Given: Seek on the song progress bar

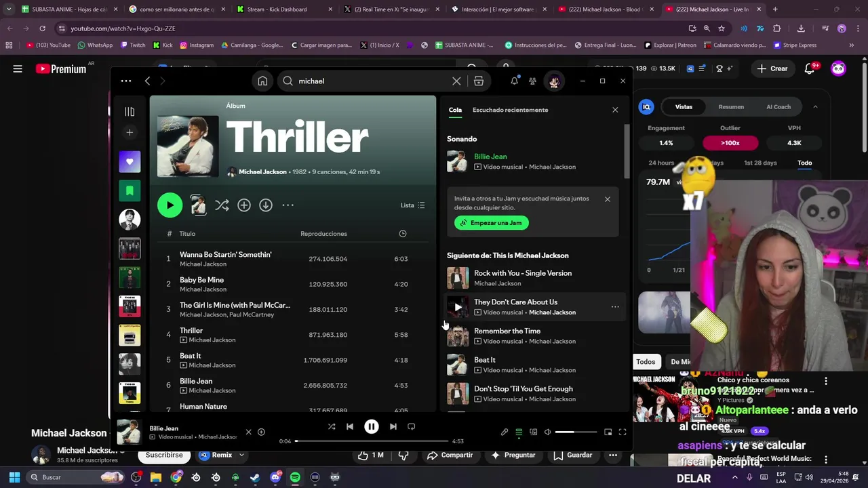Looking at the screenshot, I should tap(372, 441).
